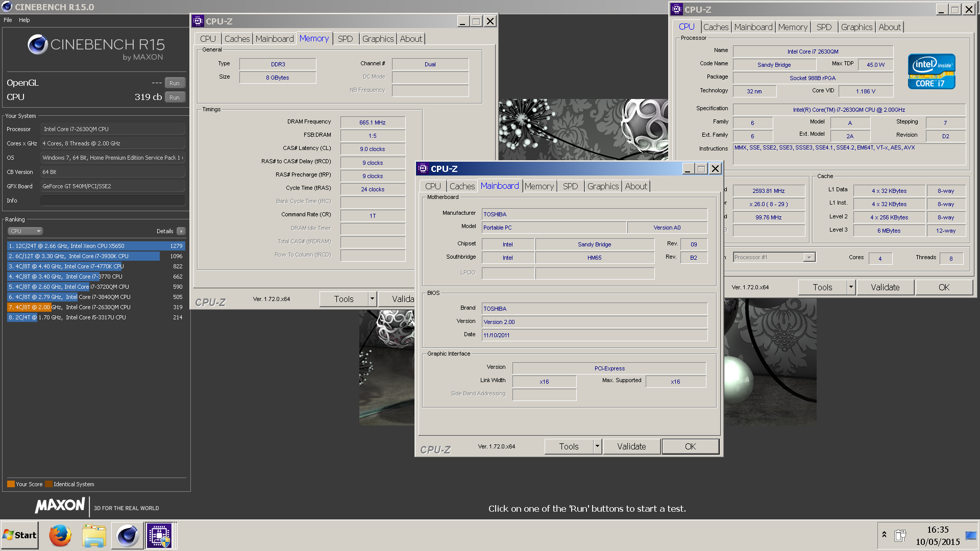Click Tools button in Memory window

(344, 299)
